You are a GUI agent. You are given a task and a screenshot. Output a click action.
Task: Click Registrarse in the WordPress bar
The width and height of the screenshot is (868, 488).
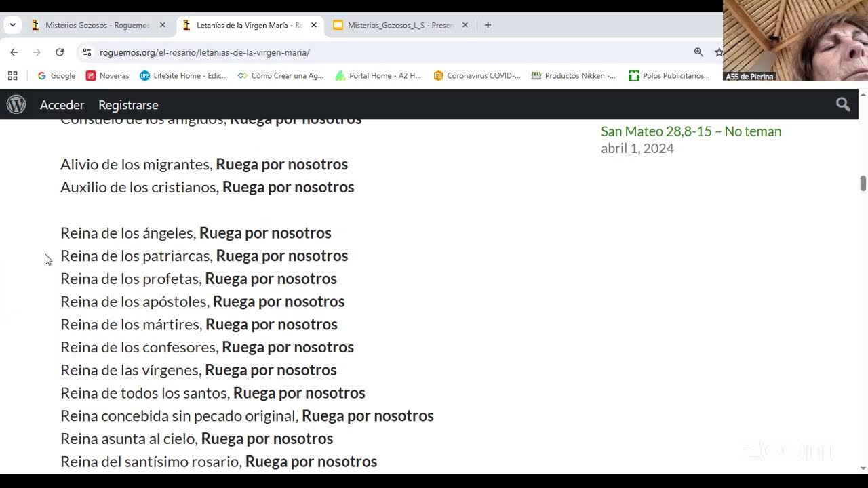click(x=128, y=105)
